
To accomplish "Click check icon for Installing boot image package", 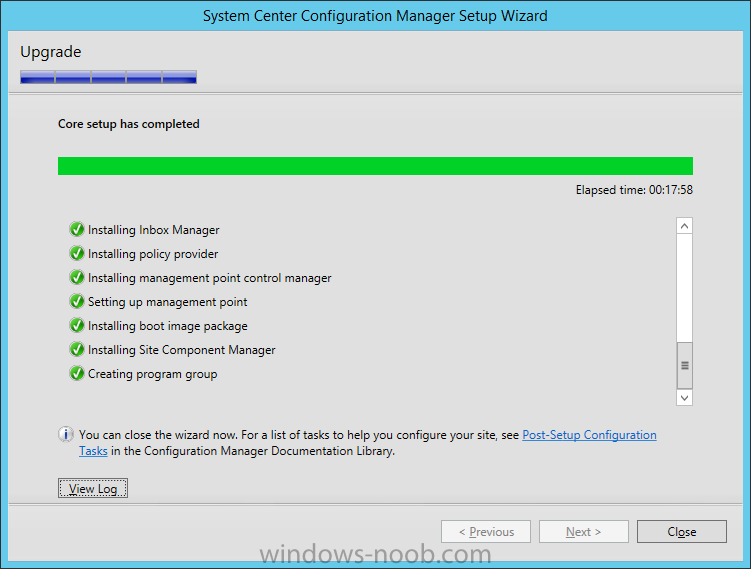I will click(x=77, y=325).
